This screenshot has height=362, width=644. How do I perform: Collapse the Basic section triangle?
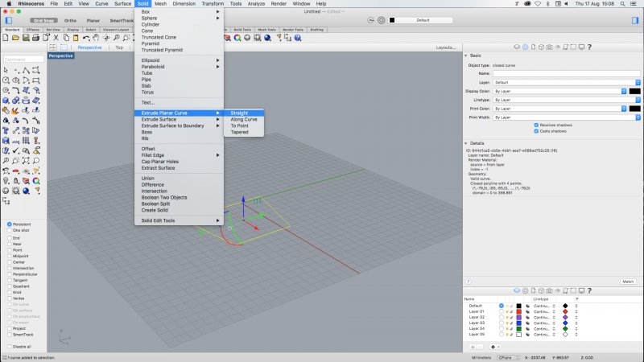coord(466,56)
